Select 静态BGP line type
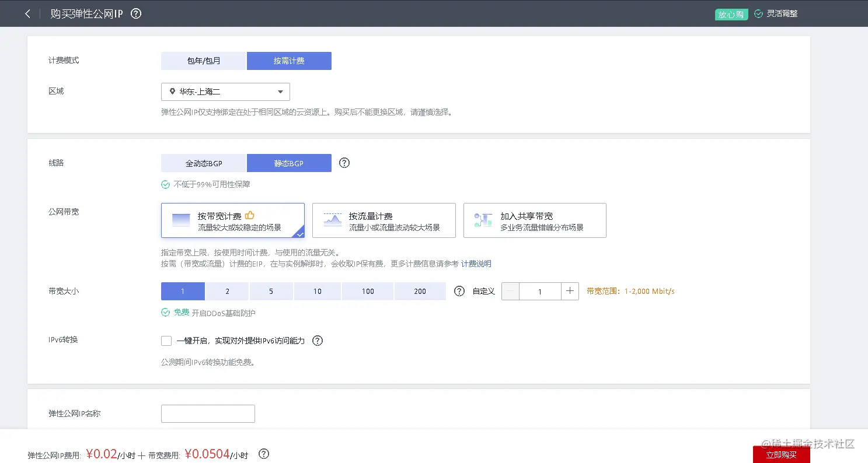This screenshot has height=463, width=868. point(289,163)
